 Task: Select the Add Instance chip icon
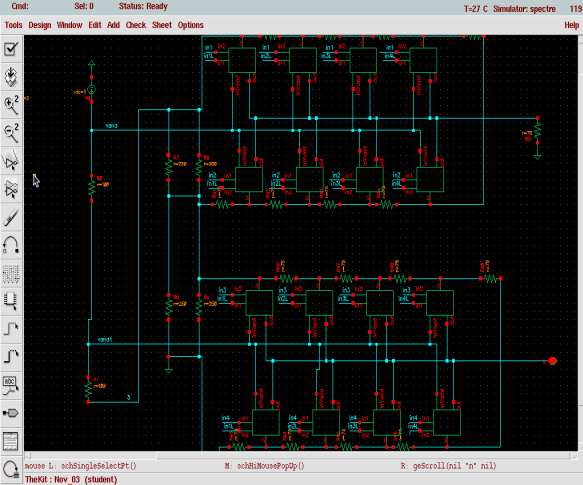point(11,301)
